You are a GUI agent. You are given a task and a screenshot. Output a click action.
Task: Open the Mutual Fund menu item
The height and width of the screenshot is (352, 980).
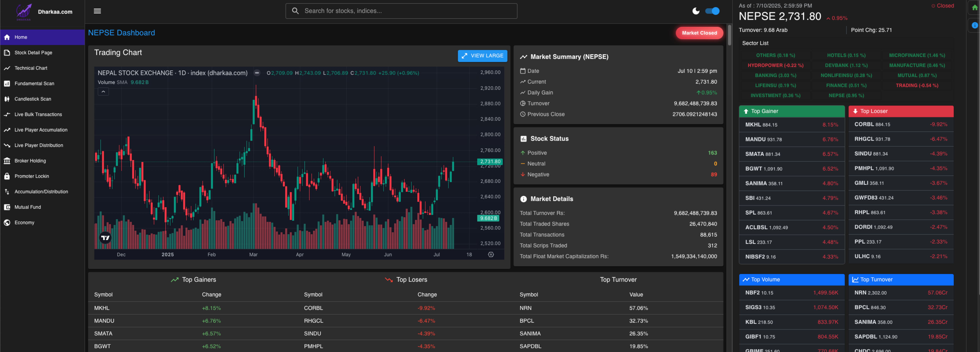[x=28, y=207]
